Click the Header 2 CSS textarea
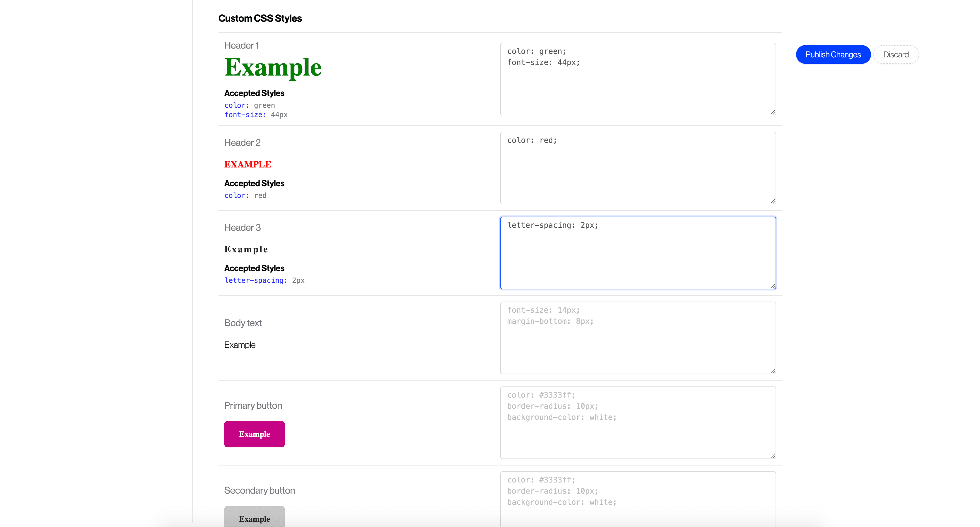This screenshot has width=980, height=527. pos(638,168)
